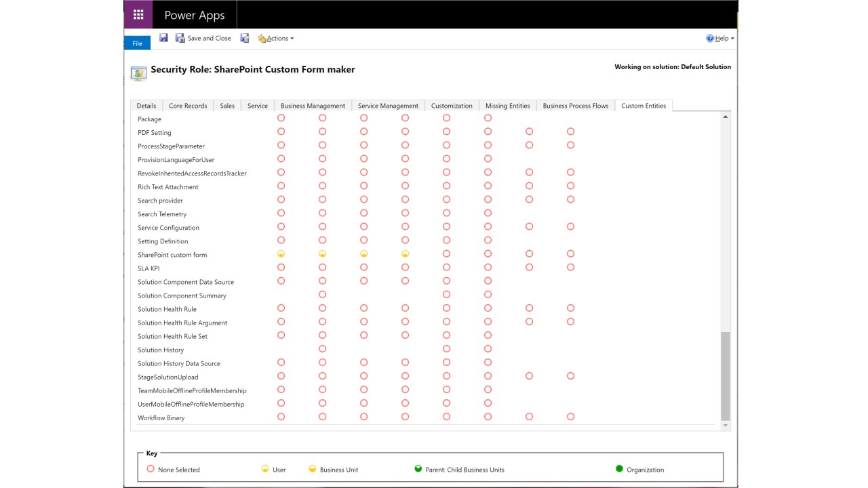Click the Organization green circle in Key
Image resolution: width=868 pixels, height=488 pixels.
tap(619, 469)
